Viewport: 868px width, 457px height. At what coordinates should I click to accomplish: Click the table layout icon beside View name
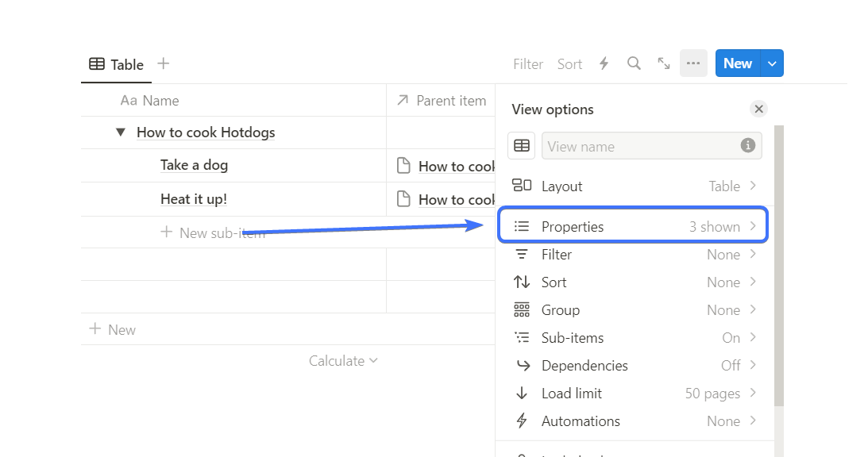[x=522, y=146]
